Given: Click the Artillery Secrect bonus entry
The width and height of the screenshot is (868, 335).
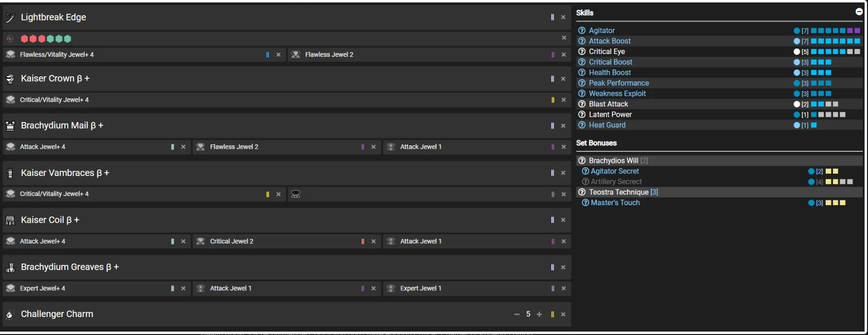Looking at the screenshot, I should point(616,182).
